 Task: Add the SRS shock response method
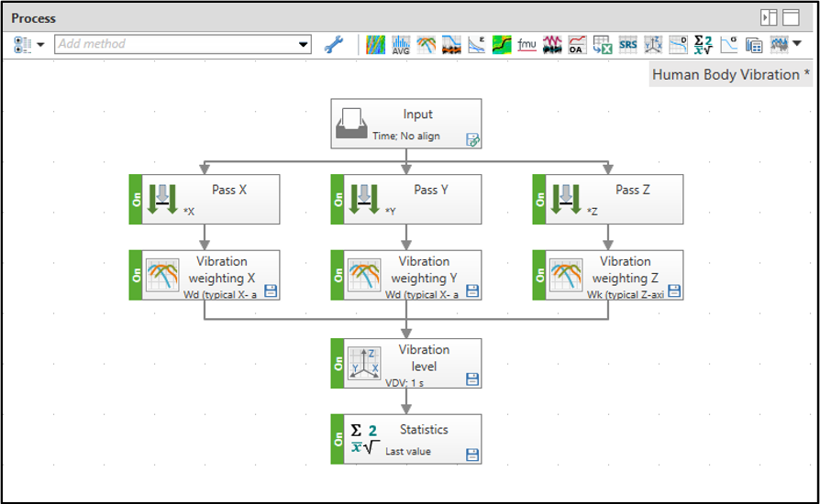pyautogui.click(x=627, y=45)
